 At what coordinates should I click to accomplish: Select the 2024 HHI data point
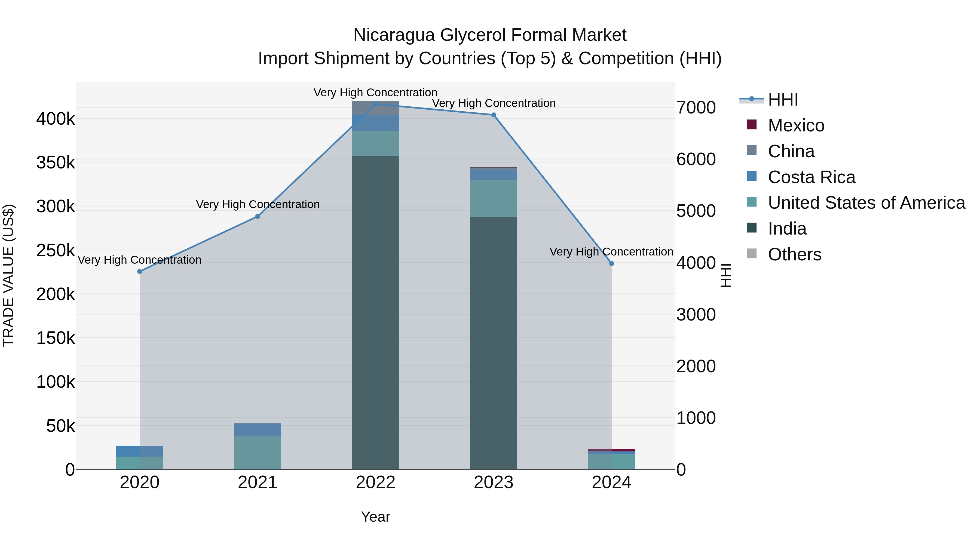pos(612,263)
